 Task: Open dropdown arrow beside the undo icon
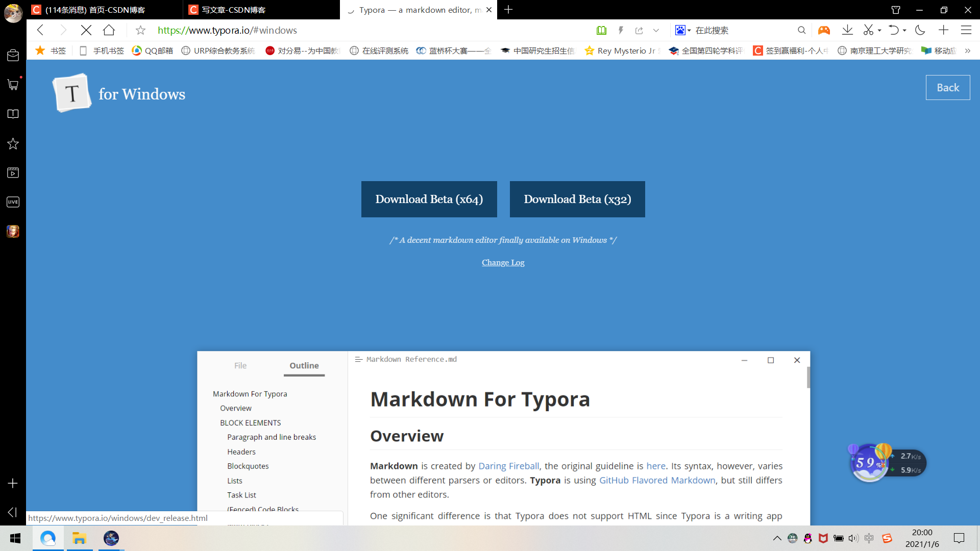(904, 31)
